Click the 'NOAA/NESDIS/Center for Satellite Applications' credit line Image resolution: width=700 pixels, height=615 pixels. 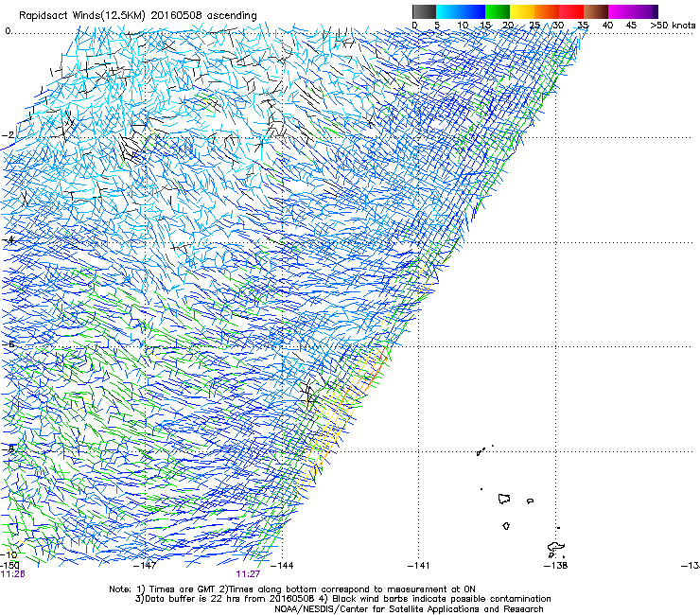tap(409, 609)
